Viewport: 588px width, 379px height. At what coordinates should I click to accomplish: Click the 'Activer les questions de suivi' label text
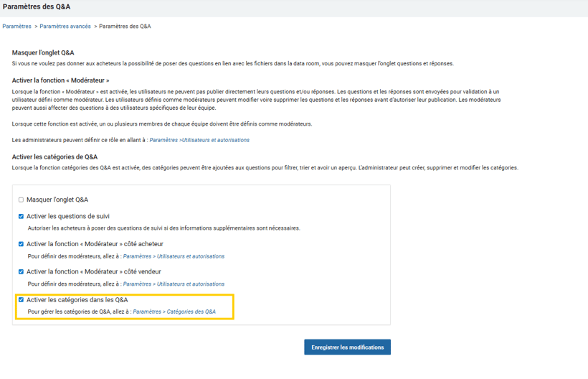(x=68, y=216)
